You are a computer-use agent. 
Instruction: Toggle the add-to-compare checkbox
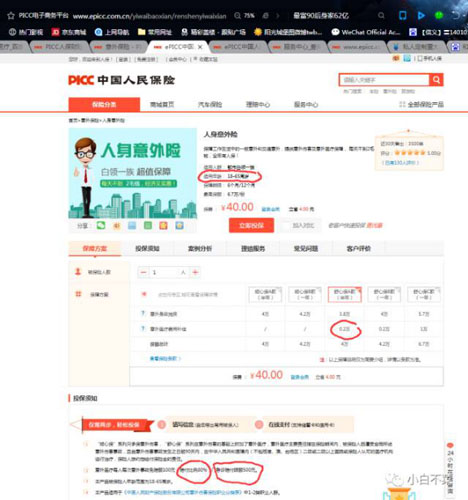point(286,226)
